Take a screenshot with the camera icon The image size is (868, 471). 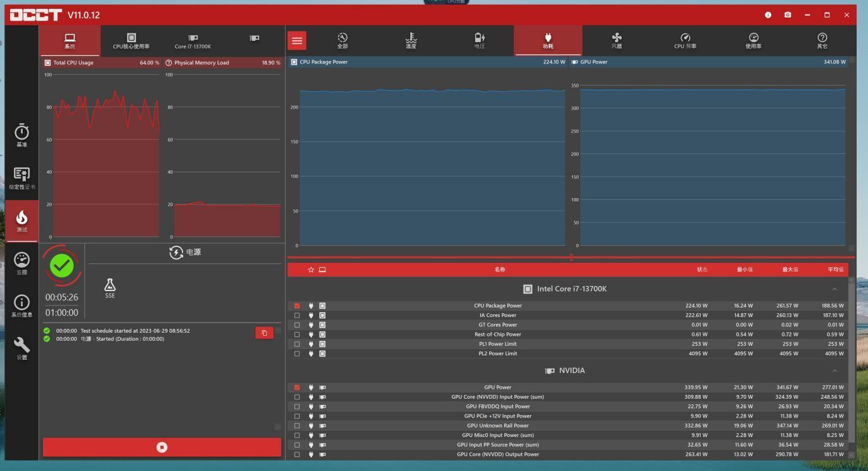point(787,14)
